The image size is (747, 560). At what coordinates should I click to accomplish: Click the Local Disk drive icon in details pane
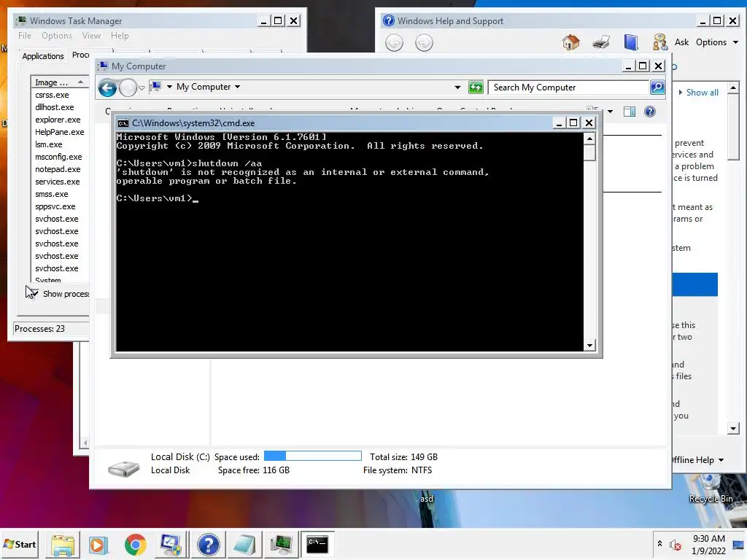[x=123, y=469]
